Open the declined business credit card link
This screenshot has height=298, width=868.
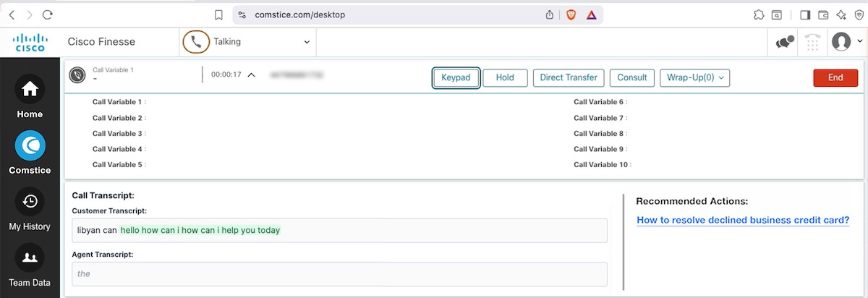coord(743,221)
